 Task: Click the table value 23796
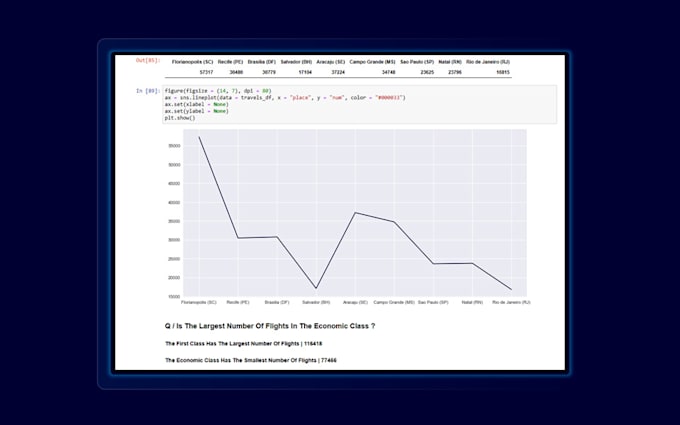click(454, 72)
